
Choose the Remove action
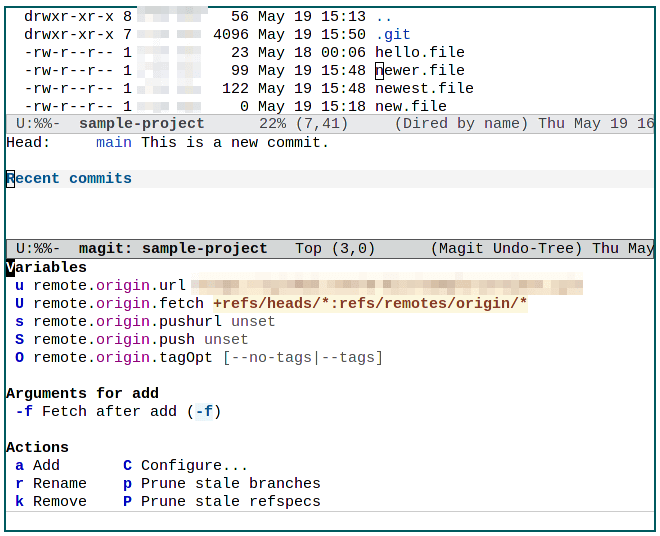point(51,501)
